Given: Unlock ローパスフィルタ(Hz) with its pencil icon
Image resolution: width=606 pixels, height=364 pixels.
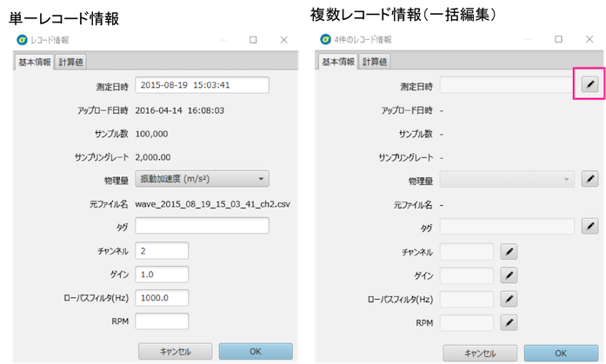Looking at the screenshot, I should 509,299.
